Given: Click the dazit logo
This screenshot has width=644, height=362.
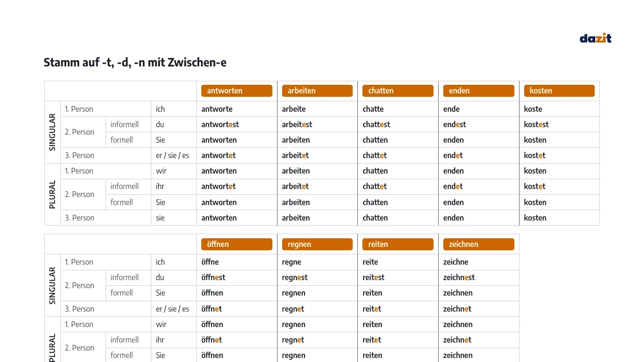Looking at the screenshot, I should (x=595, y=38).
